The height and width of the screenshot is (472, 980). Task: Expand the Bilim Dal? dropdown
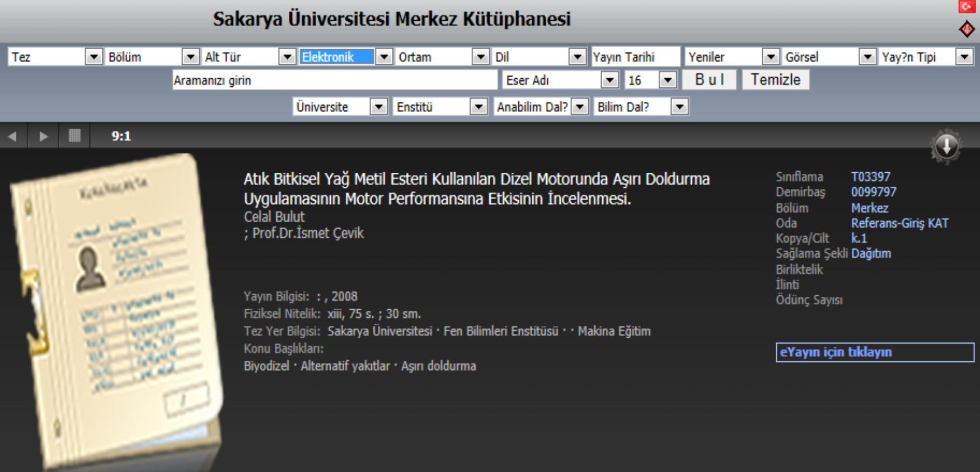click(x=641, y=107)
